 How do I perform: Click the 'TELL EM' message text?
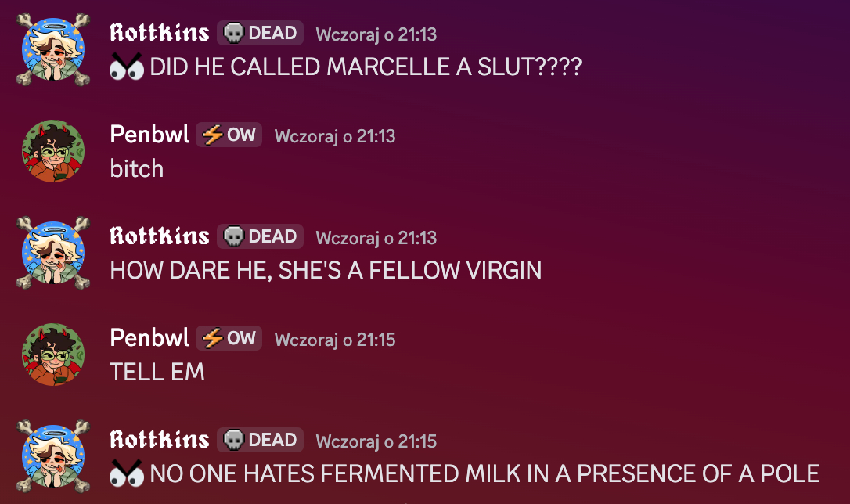click(157, 372)
